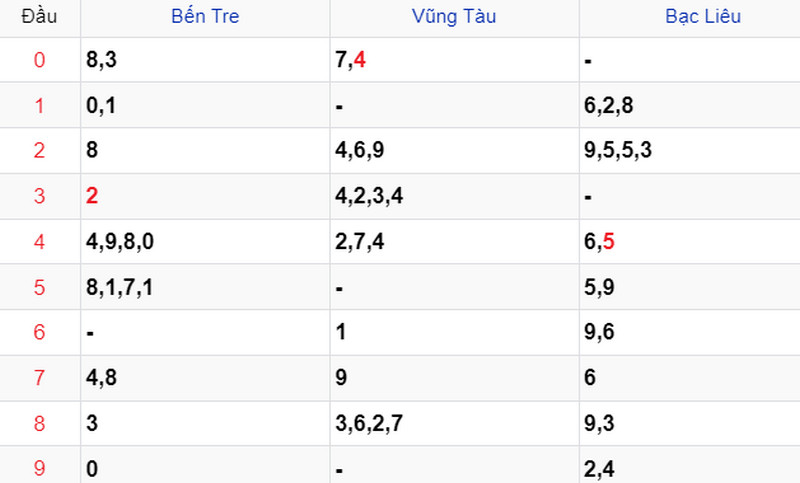Image resolution: width=800 pixels, height=483 pixels.
Task: Click the red row header 7
Action: [39, 378]
